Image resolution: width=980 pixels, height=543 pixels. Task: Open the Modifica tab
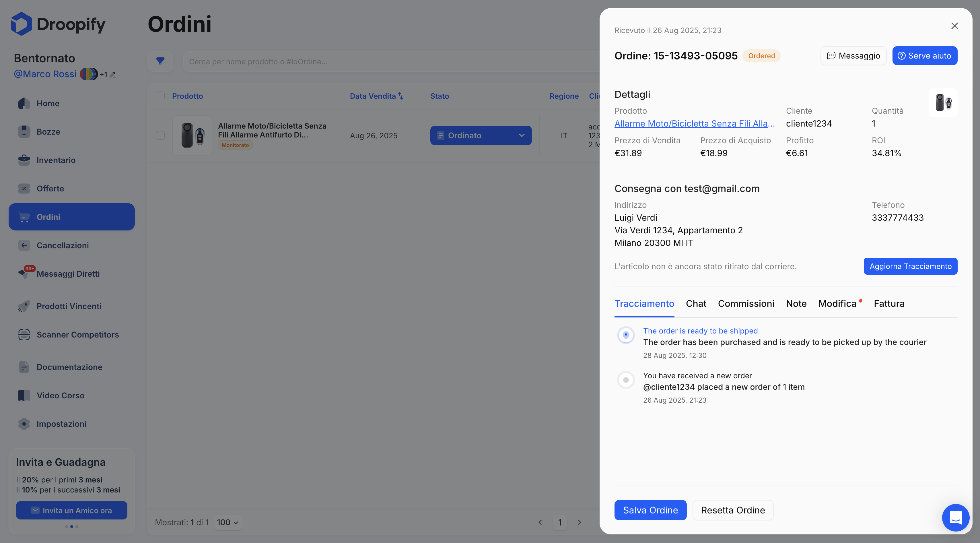coord(837,304)
